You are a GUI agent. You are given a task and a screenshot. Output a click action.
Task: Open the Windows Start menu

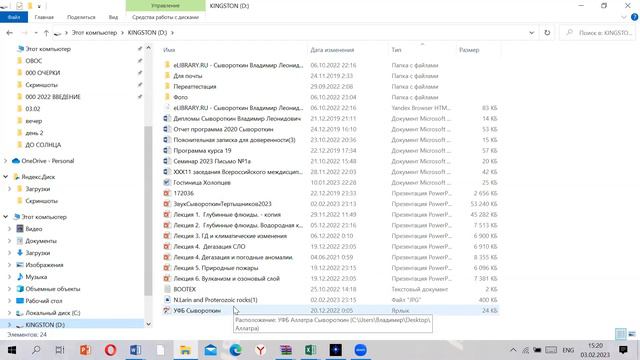[x=11, y=350]
